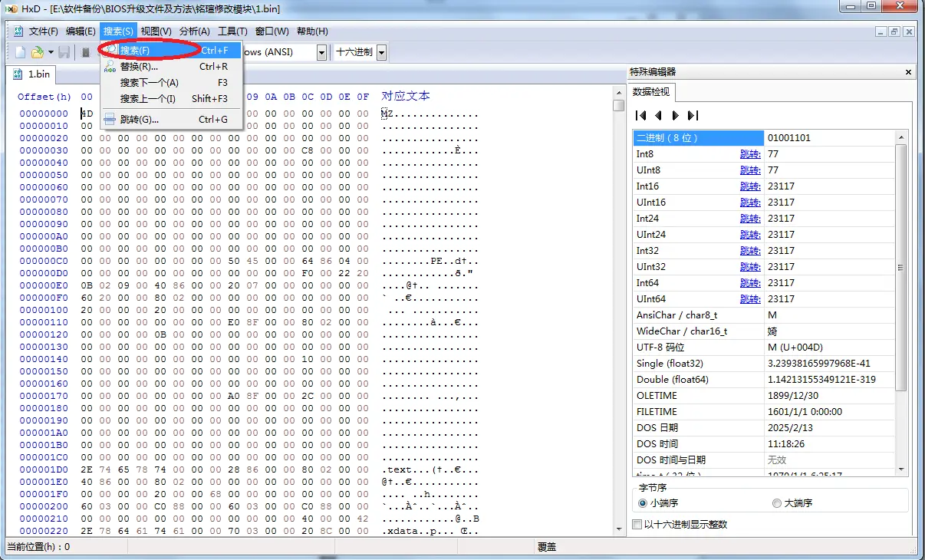925x560 pixels.
Task: Click the document icon in menu bar
Action: coord(18,31)
